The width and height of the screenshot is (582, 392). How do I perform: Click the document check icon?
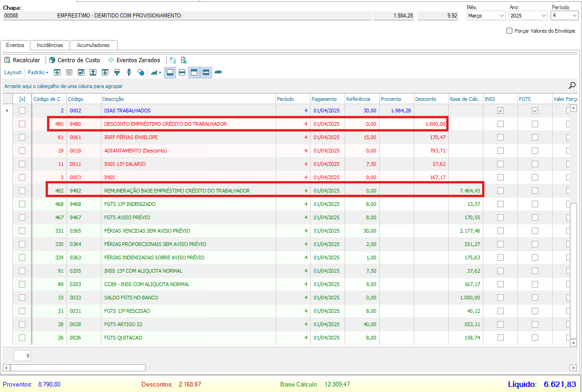183,60
